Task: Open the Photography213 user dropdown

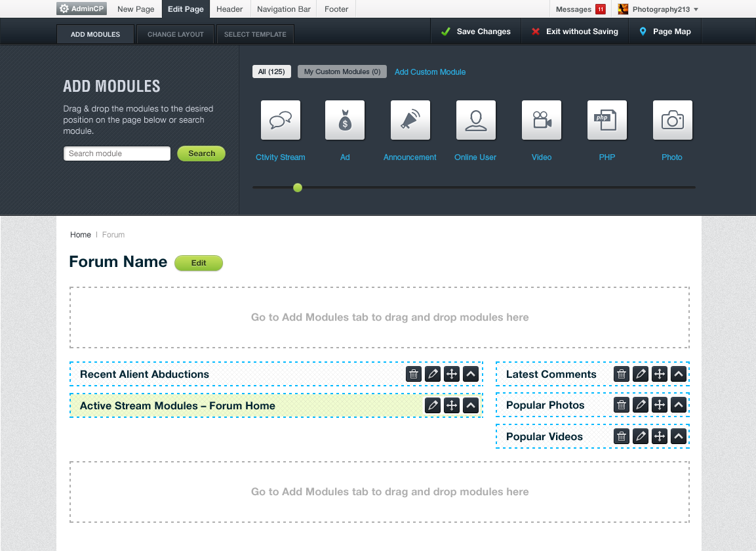Action: 659,9
